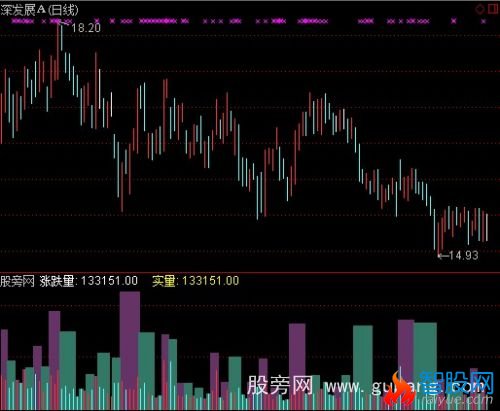Image resolution: width=500 pixels, height=411 pixels.
Task: Select the 实量: 133151.00 indicator readout
Action: (x=196, y=281)
